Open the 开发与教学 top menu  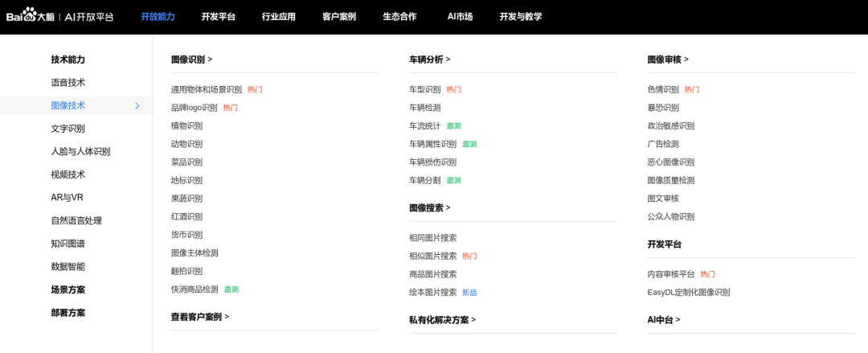pos(520,17)
